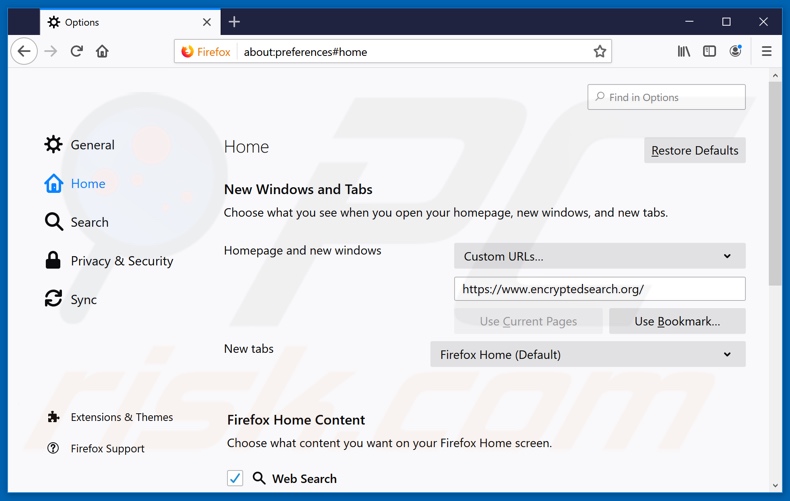
Task: Close the Options tab
Action: point(207,22)
